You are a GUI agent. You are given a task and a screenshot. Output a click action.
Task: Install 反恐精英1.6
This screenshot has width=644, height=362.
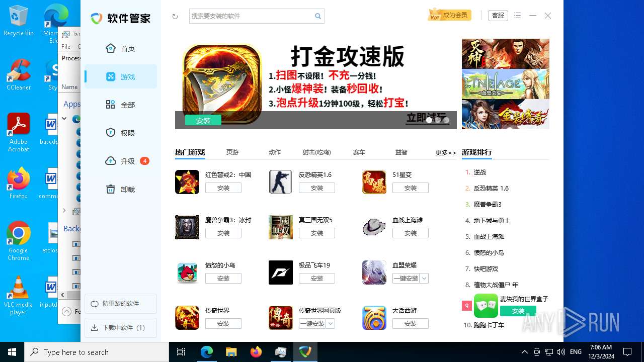[x=317, y=188]
